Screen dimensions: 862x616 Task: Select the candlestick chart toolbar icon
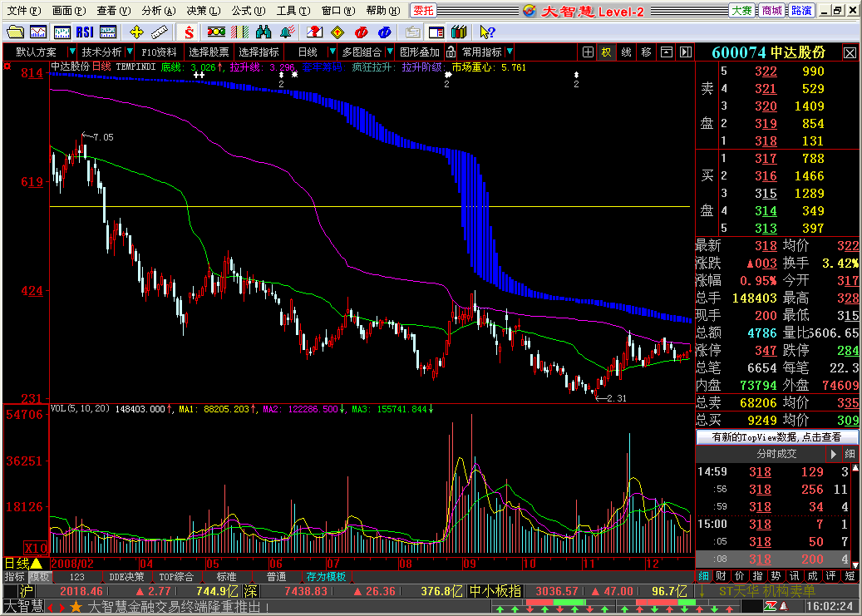pyautogui.click(x=62, y=32)
